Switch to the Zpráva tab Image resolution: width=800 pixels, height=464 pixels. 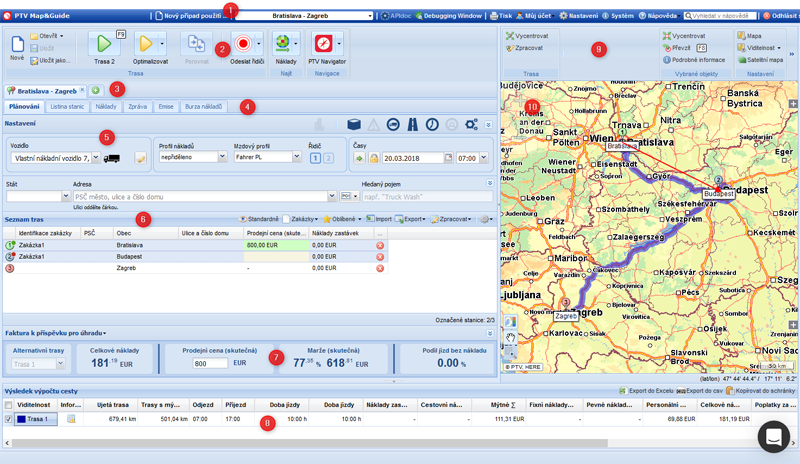[x=137, y=107]
